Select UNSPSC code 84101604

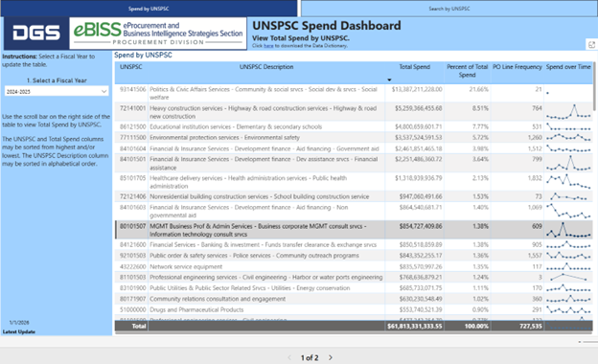click(132, 148)
